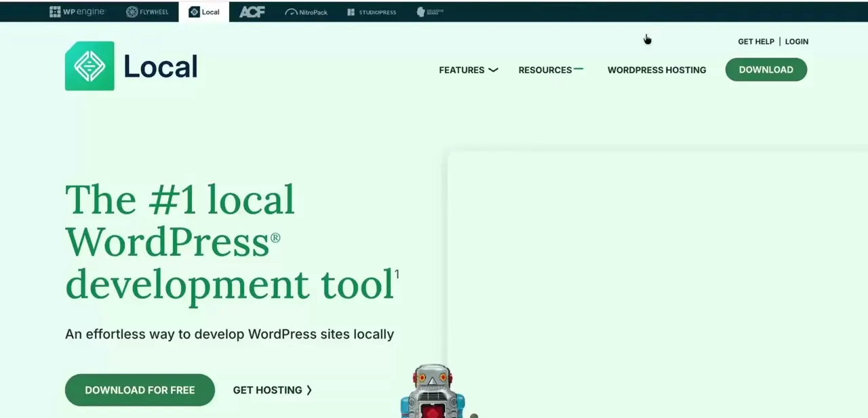The height and width of the screenshot is (418, 868).
Task: Click the green Local logo icon
Action: (x=90, y=66)
